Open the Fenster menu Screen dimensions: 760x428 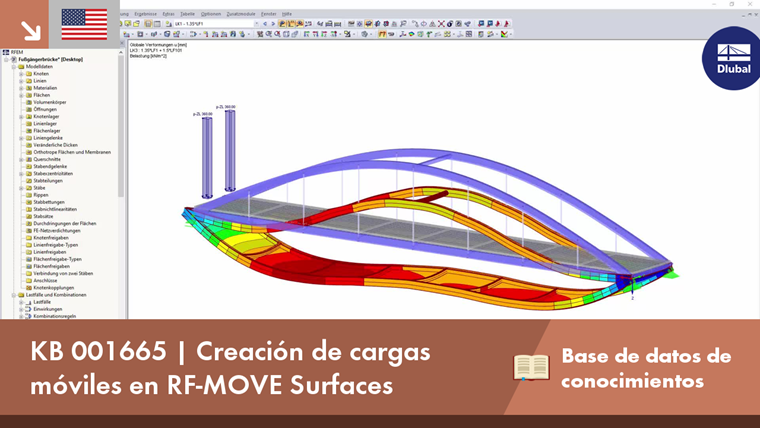pos(269,14)
